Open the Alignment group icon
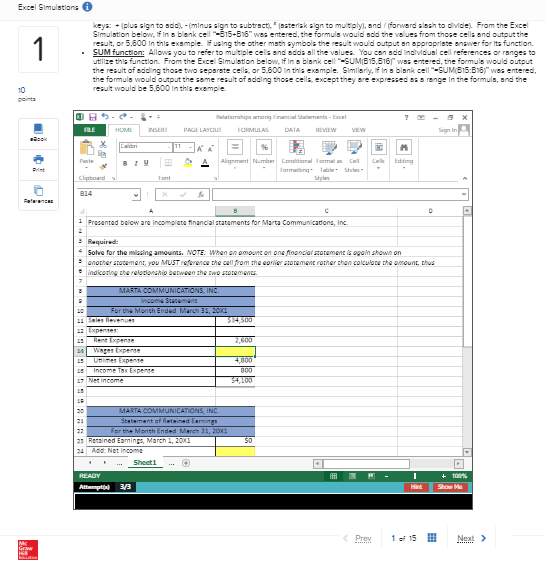The image size is (545, 569). coord(235,147)
